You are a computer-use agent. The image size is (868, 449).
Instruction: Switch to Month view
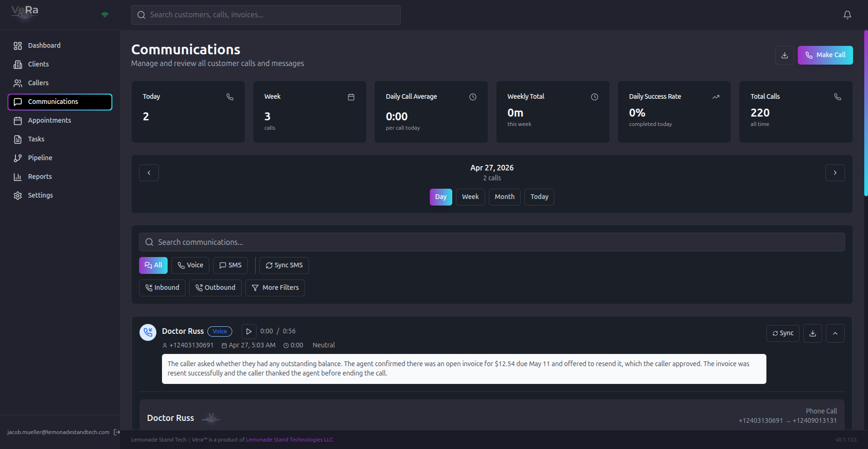pos(505,197)
